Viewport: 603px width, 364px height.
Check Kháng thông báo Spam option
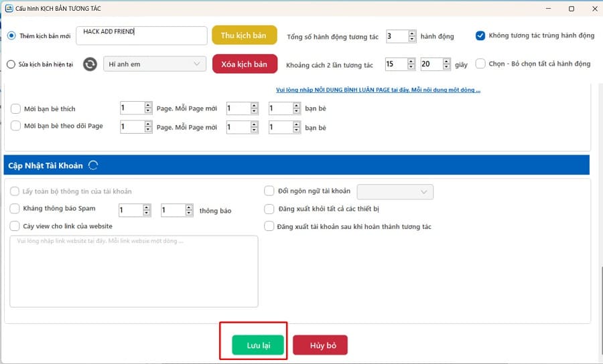[x=16, y=209]
